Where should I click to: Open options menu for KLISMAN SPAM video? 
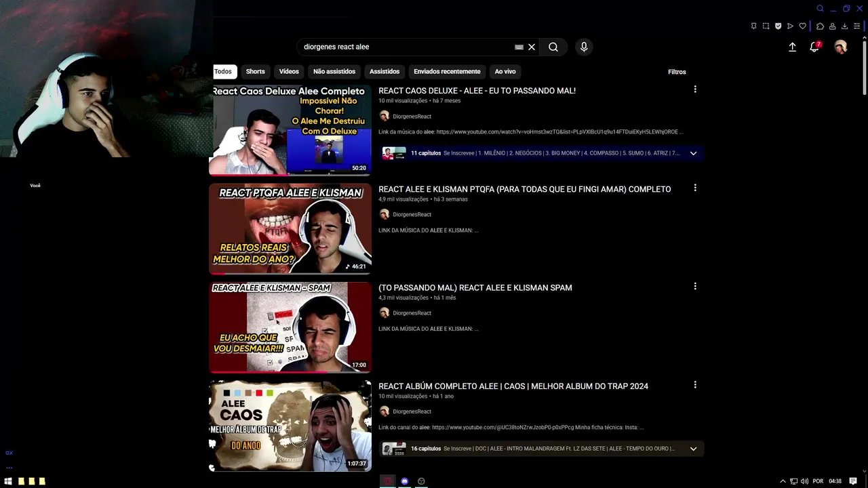[695, 286]
